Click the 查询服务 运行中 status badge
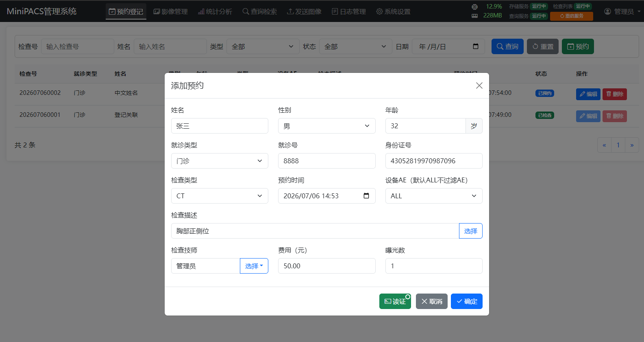This screenshot has width=644, height=342. tap(539, 16)
